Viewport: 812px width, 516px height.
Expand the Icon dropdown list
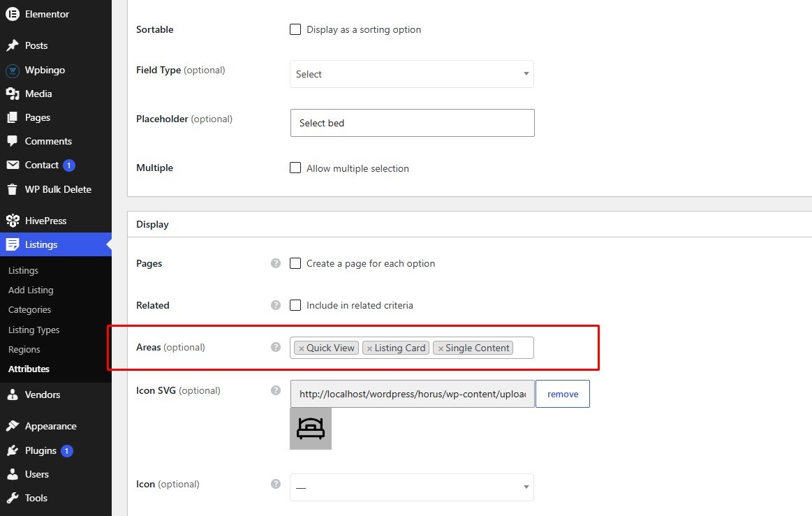click(x=412, y=487)
